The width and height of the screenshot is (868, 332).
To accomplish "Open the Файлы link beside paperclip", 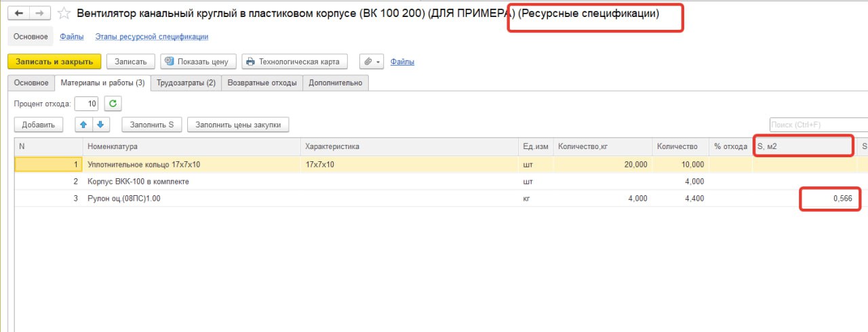I will (x=402, y=62).
